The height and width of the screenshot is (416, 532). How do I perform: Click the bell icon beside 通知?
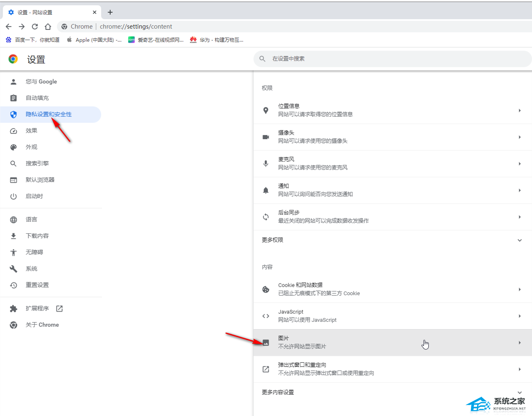[x=266, y=190]
